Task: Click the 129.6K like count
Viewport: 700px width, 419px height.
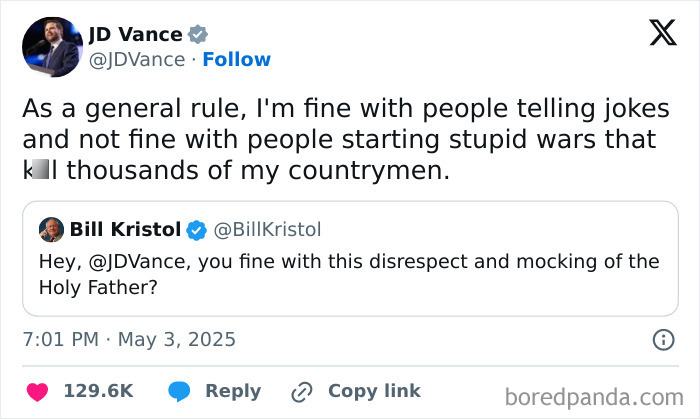Action: 98,391
